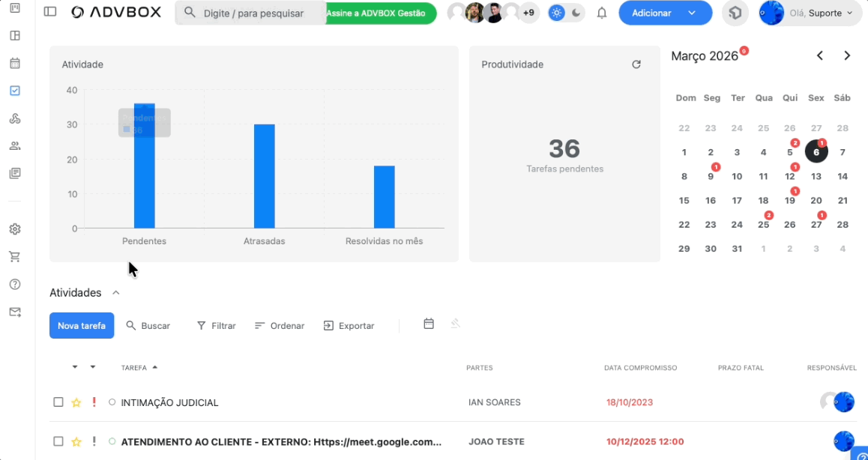
Task: Click the calendar icon in activities toolbar
Action: [x=429, y=324]
